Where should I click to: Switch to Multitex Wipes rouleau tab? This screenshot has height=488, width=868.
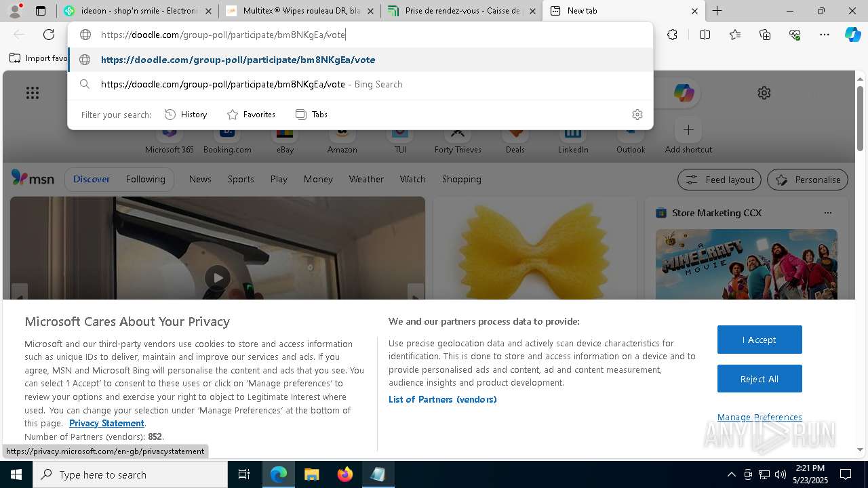(x=300, y=11)
